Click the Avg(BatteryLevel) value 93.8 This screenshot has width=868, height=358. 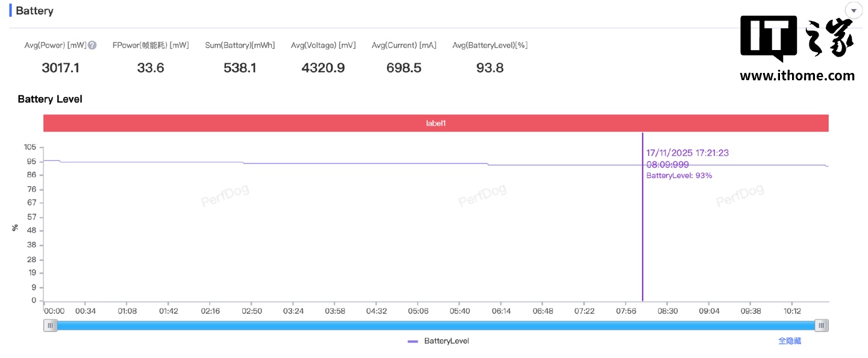[489, 68]
